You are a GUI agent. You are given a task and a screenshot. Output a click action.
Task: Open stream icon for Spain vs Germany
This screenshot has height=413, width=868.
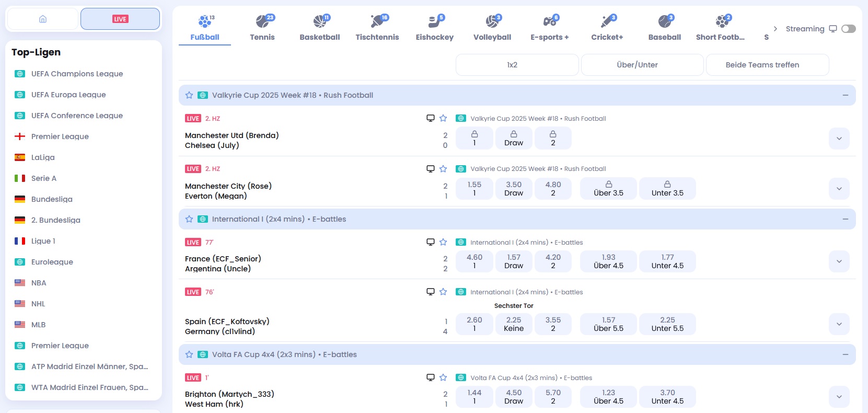point(431,292)
